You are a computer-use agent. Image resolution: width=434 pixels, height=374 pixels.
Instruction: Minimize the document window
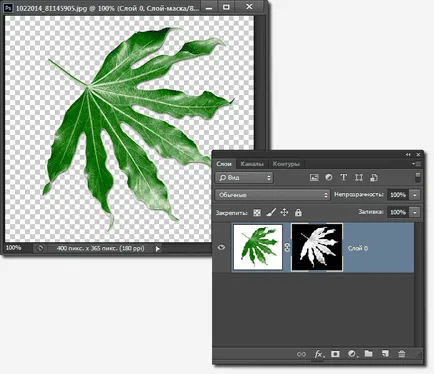click(x=209, y=7)
